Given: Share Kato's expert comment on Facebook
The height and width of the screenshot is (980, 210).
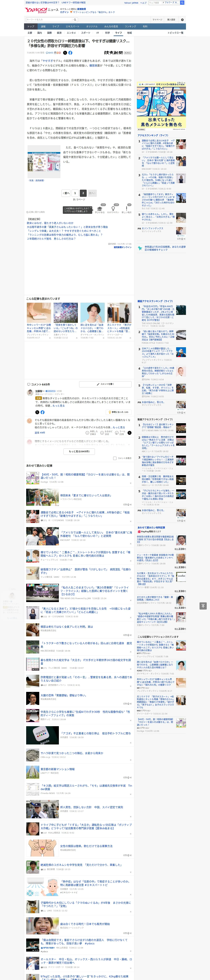Looking at the screenshot, I should click(42, 412).
